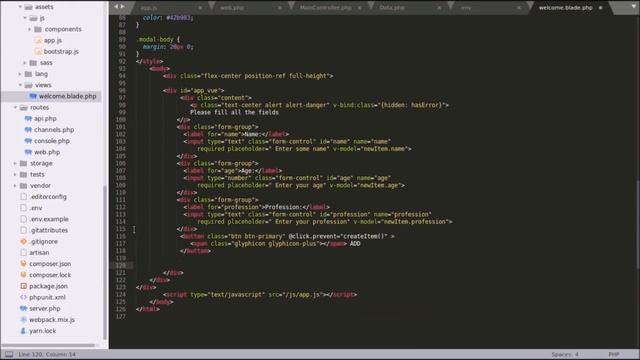Change the PHP syntax in status bar
640x360 pixels.
tap(613, 354)
